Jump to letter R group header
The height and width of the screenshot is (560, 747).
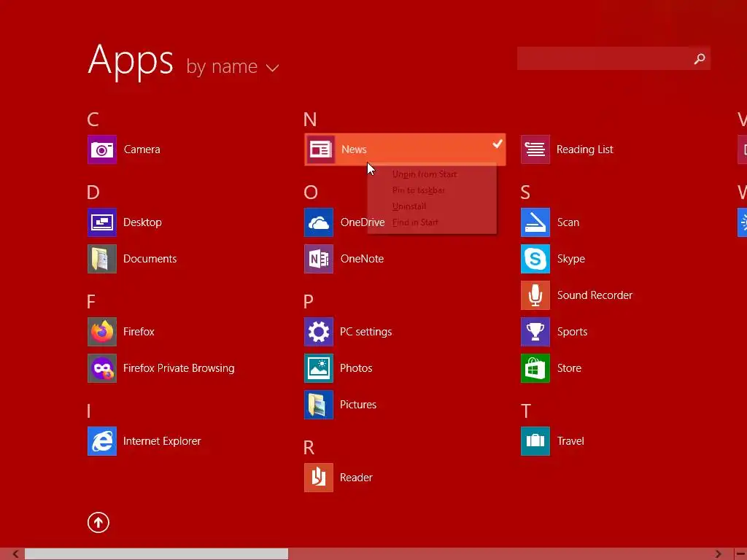pos(309,448)
